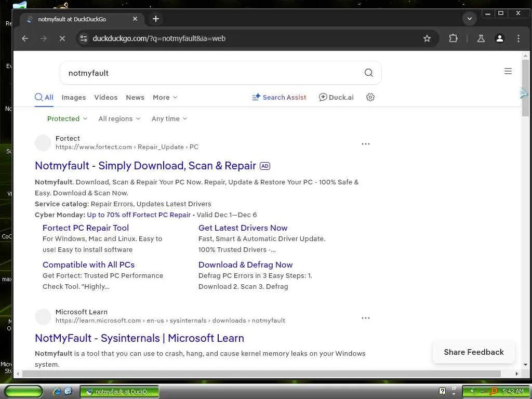Select the All results tab
This screenshot has height=399, width=532.
(44, 98)
